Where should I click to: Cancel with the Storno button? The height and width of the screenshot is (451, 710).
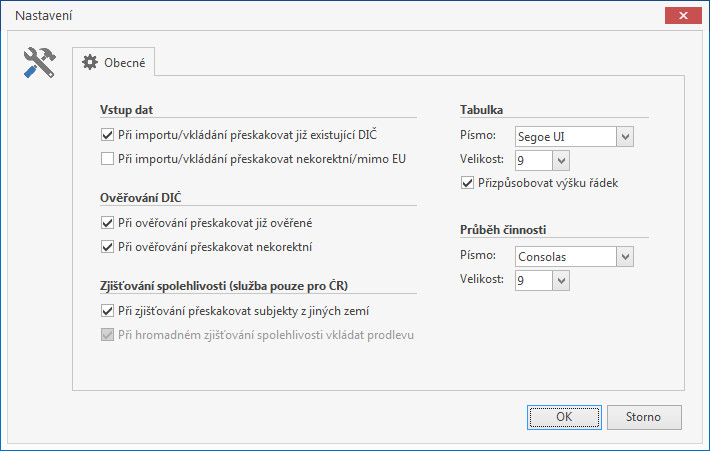point(644,417)
